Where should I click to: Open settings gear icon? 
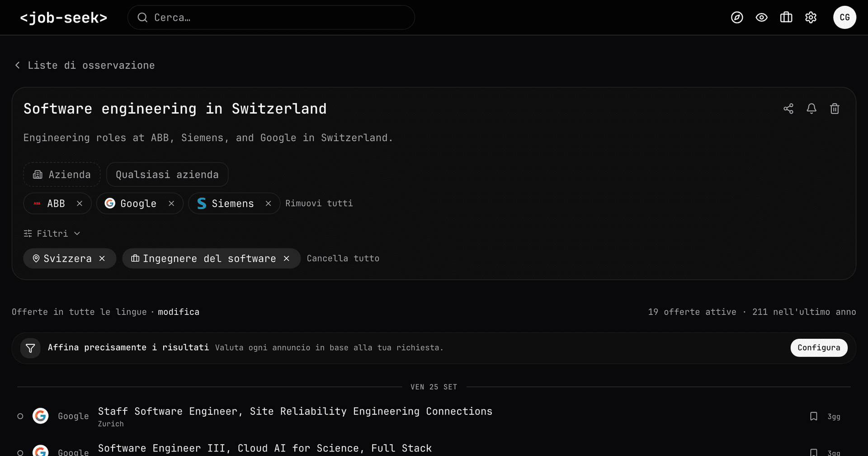[811, 18]
